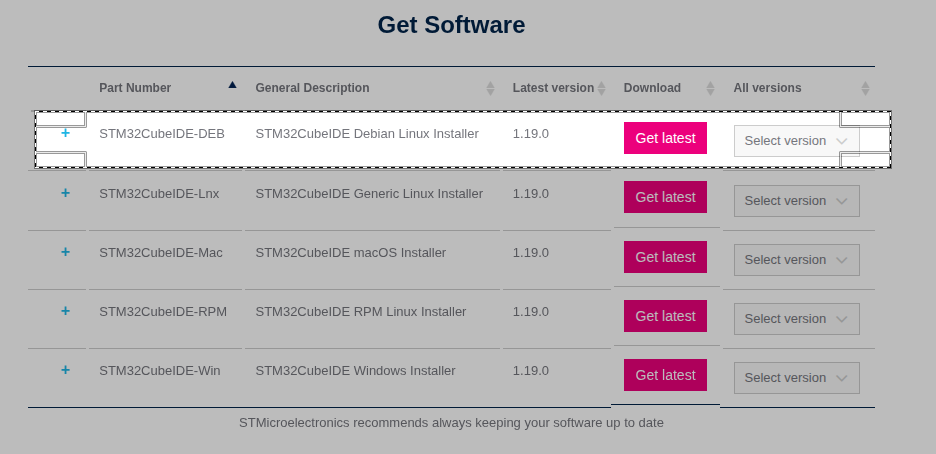This screenshot has width=936, height=454.
Task: Click STM32CubeIDE RPM Linux Installer description
Action: [361, 312]
